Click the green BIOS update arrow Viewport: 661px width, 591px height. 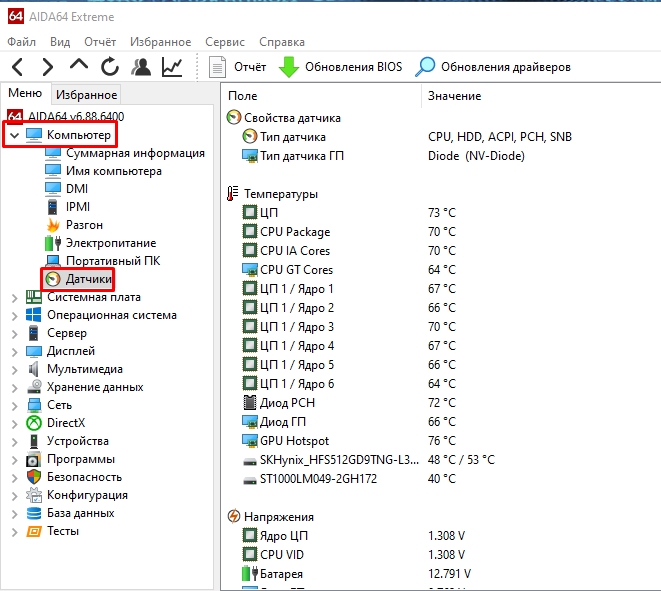coord(289,67)
